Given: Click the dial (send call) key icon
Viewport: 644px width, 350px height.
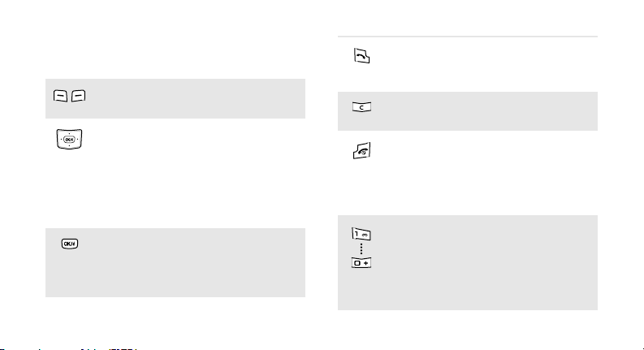Looking at the screenshot, I should coord(362,56).
